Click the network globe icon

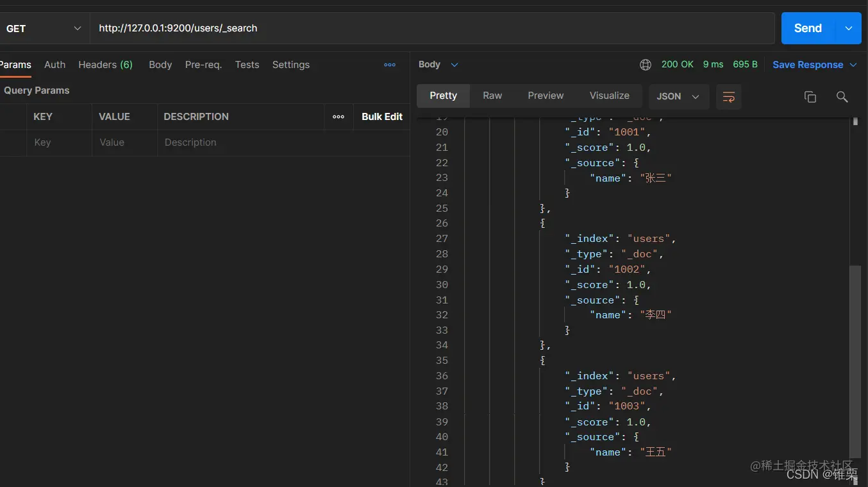tap(646, 65)
